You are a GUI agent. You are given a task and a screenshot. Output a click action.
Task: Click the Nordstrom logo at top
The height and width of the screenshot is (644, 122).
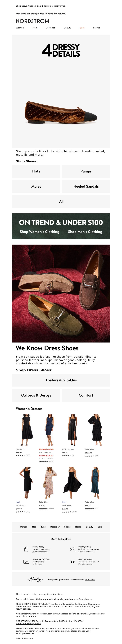(x=32, y=21)
